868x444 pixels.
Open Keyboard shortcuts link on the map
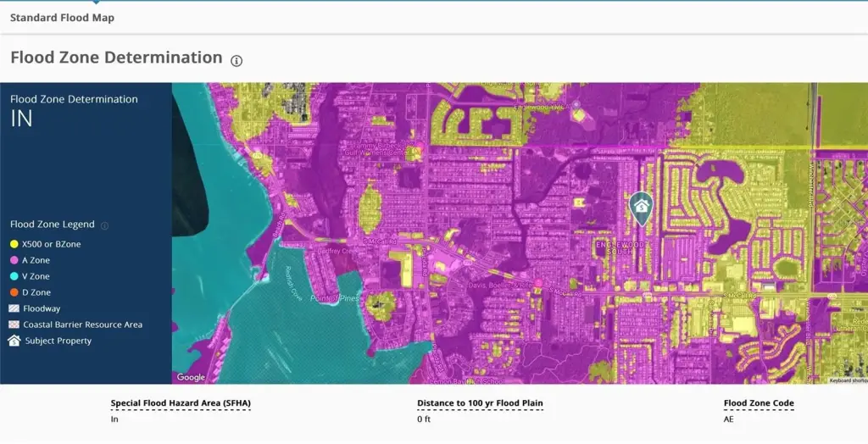point(848,380)
